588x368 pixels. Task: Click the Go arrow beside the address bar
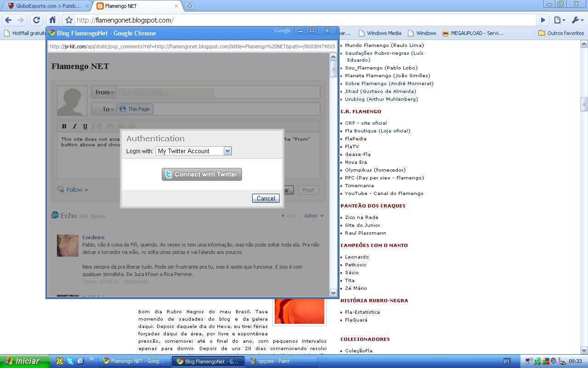pyautogui.click(x=543, y=20)
